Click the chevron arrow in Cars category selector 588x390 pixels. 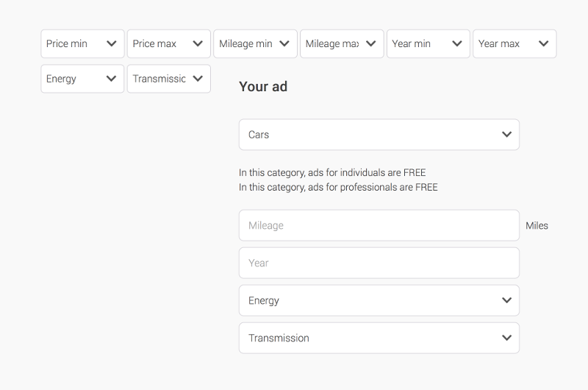(506, 135)
